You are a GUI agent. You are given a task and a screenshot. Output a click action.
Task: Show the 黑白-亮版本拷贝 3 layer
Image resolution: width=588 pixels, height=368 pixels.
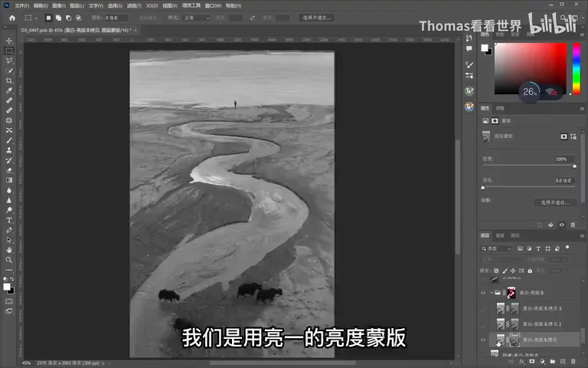point(483,309)
